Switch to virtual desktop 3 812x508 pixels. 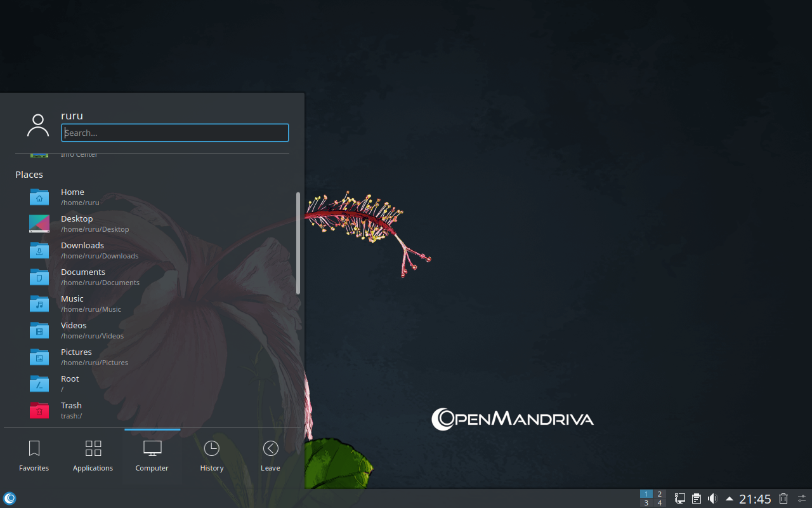(646, 503)
